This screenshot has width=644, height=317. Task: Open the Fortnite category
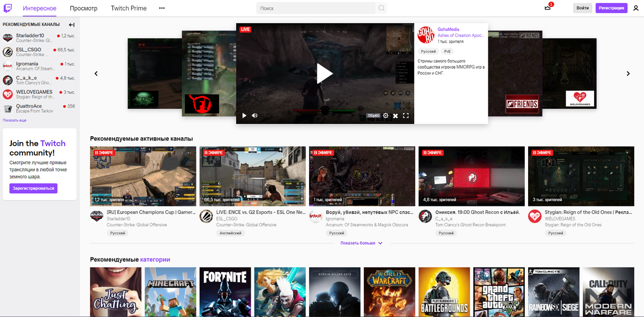(225, 292)
